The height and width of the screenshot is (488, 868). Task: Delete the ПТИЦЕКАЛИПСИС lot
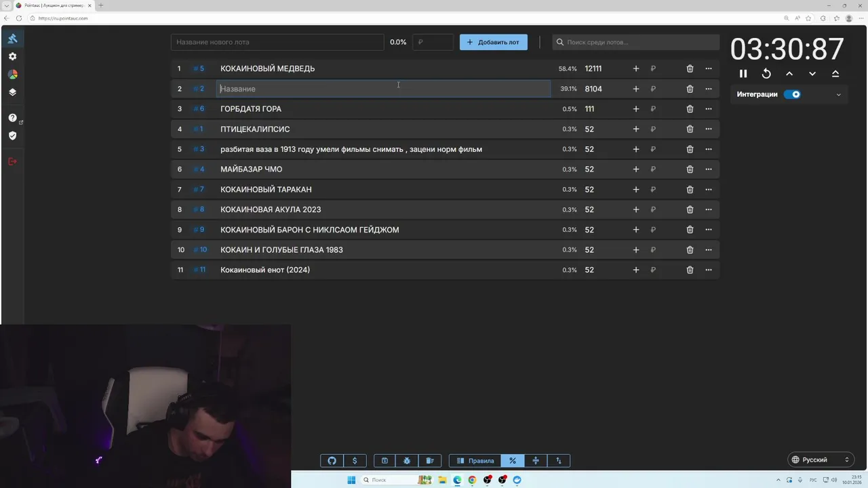[x=690, y=129]
